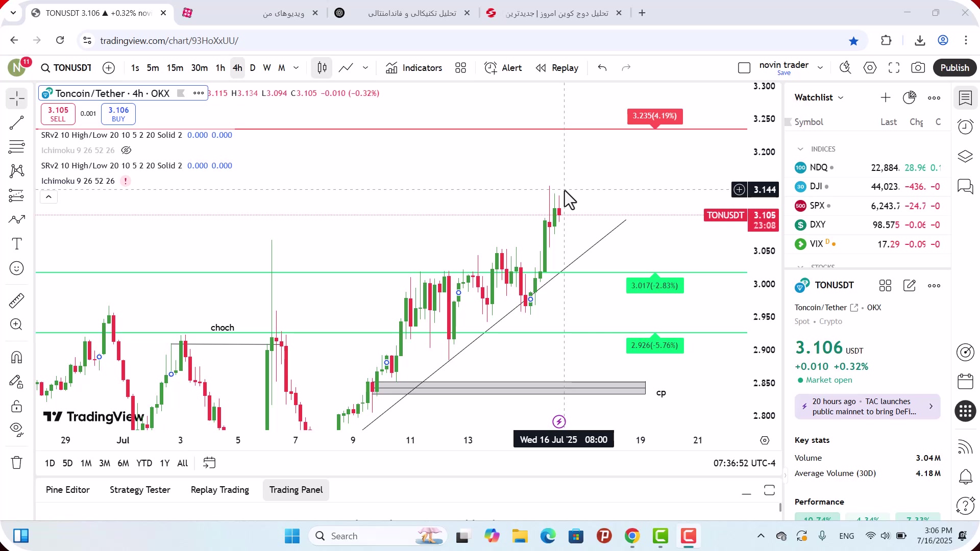980x551 pixels.
Task: Undo the last chart action
Action: tap(602, 68)
